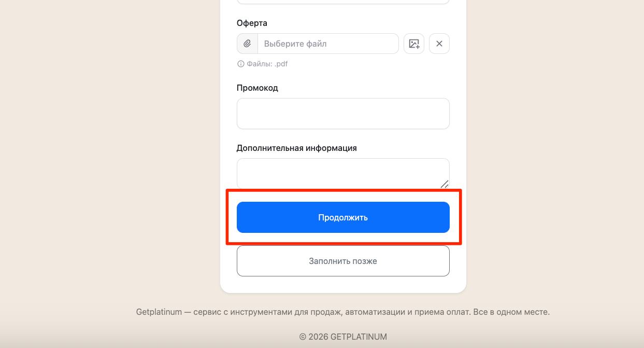Click the Getplatinum brand name in footer
Screen dimensions: 644x348
click(159, 312)
